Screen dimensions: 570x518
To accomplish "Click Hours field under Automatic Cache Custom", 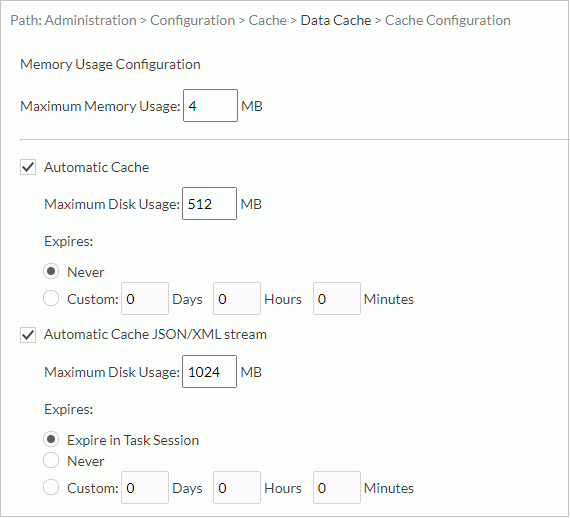I will point(237,298).
